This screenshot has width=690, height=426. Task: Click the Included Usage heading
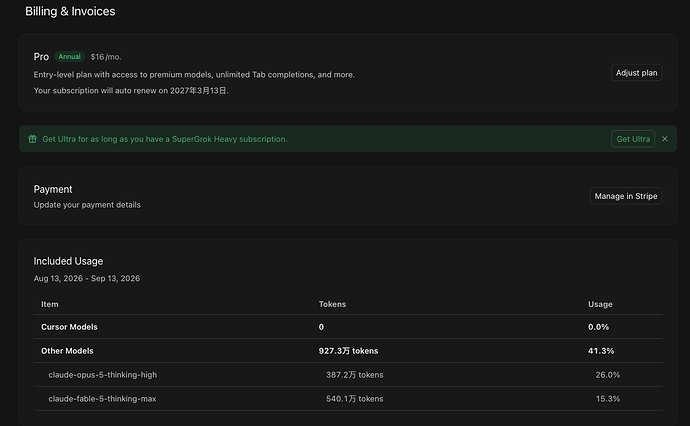(x=68, y=261)
